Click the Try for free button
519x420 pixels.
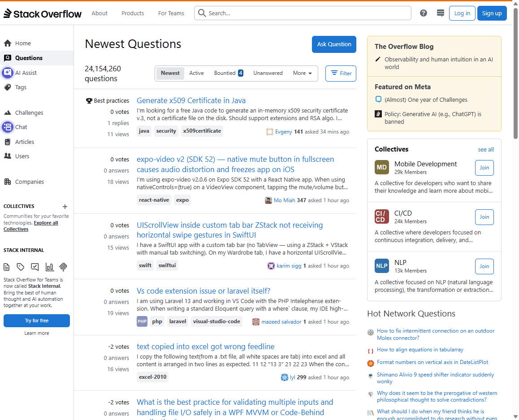click(37, 320)
